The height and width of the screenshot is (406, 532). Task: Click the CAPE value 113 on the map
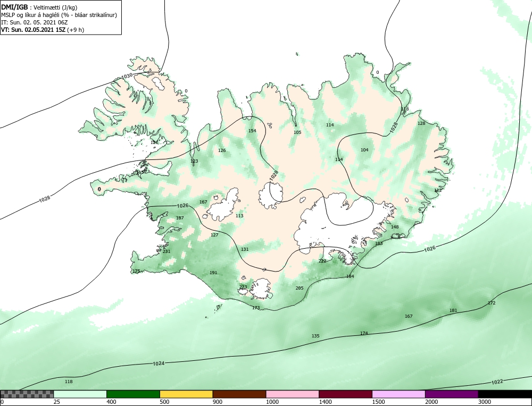pyautogui.click(x=239, y=216)
